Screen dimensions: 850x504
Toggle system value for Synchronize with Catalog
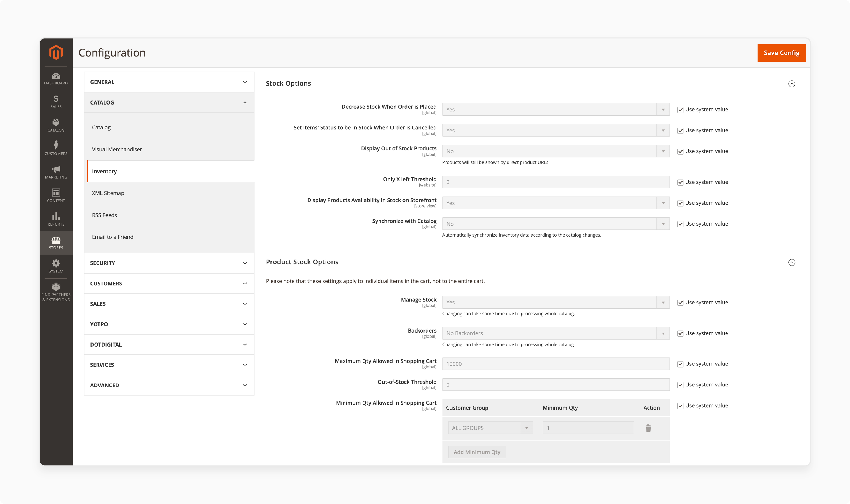(680, 224)
